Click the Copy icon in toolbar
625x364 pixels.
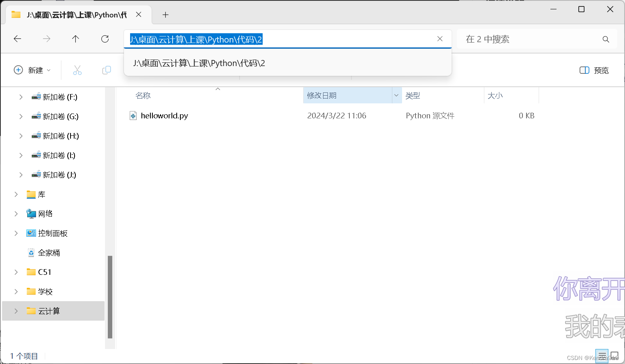[x=107, y=70]
